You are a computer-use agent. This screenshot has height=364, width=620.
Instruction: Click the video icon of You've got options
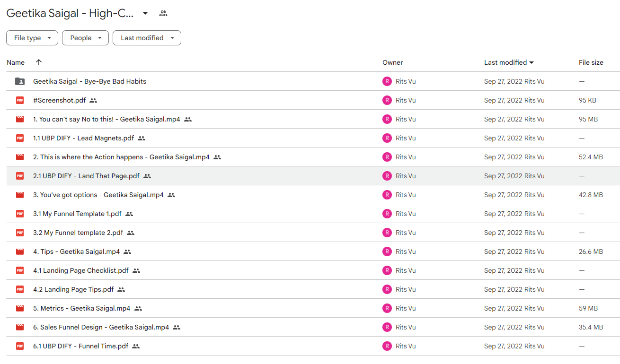20,195
